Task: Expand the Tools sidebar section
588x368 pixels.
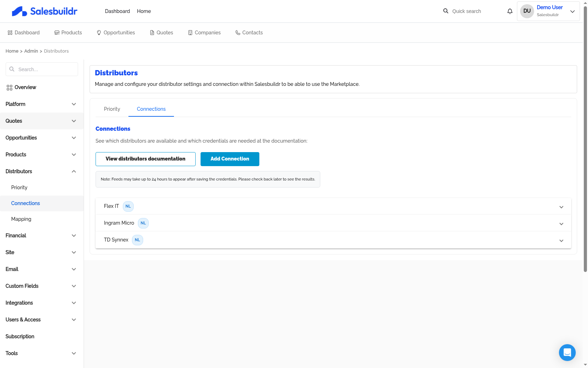Action: (x=74, y=353)
